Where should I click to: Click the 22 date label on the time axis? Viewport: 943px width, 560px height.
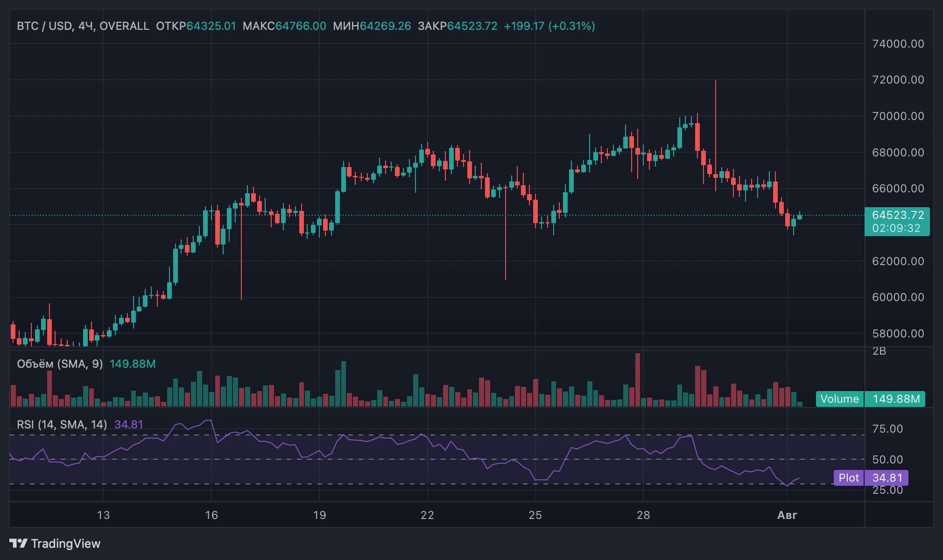click(427, 515)
